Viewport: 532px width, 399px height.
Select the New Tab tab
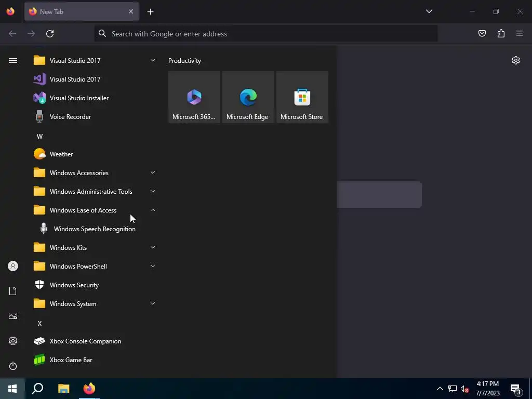pos(82,11)
